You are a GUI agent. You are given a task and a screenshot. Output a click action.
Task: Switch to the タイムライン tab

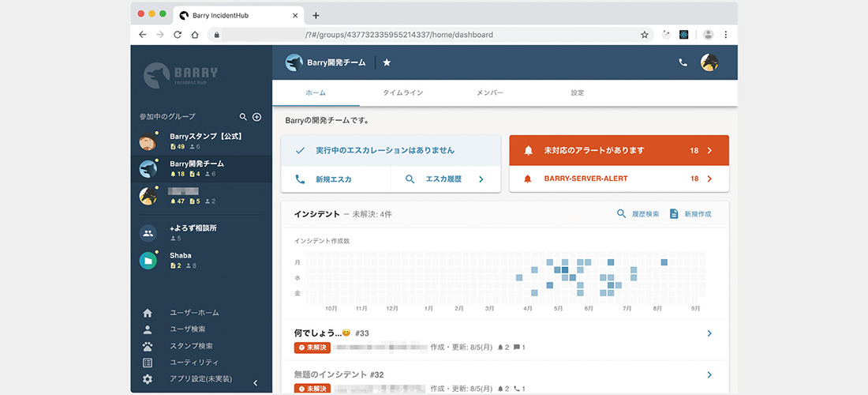[402, 93]
